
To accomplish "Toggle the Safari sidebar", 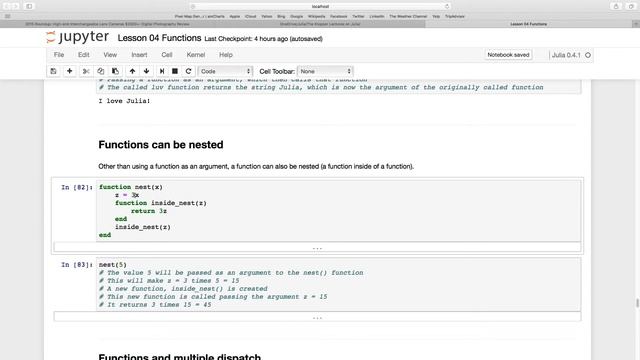I will point(29,7).
